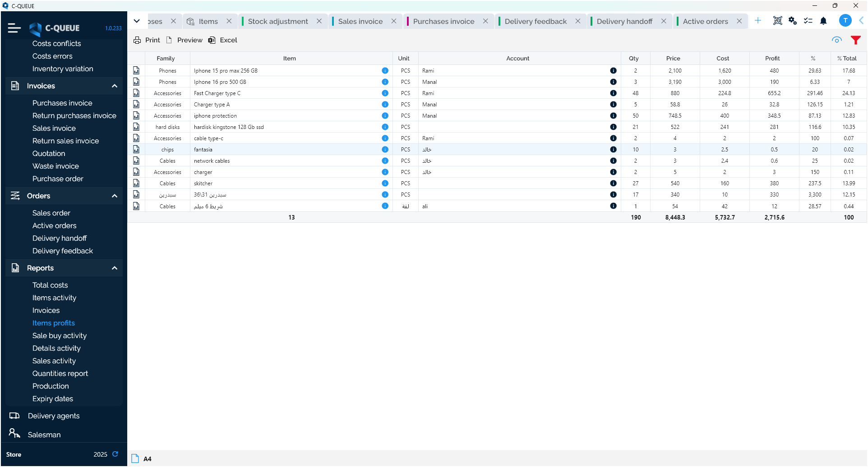Click the Preview button

(185, 40)
